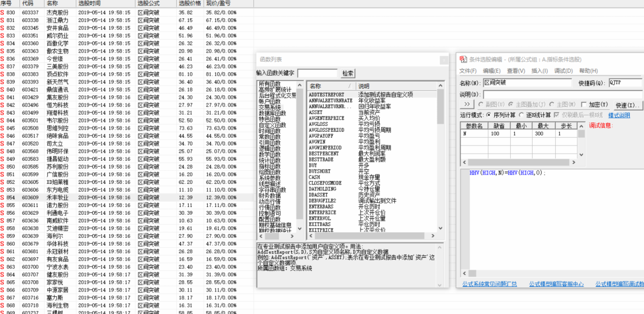Select the ANNUALRETURNRATE function row

click(x=371, y=100)
